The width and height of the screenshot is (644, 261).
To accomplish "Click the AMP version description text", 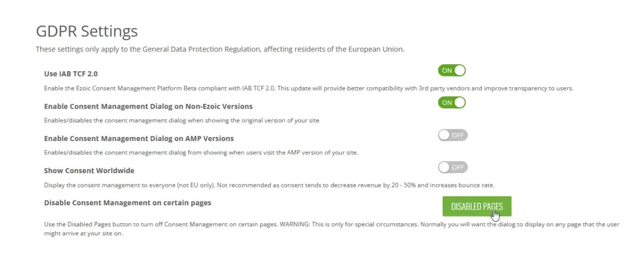I will coord(201,153).
